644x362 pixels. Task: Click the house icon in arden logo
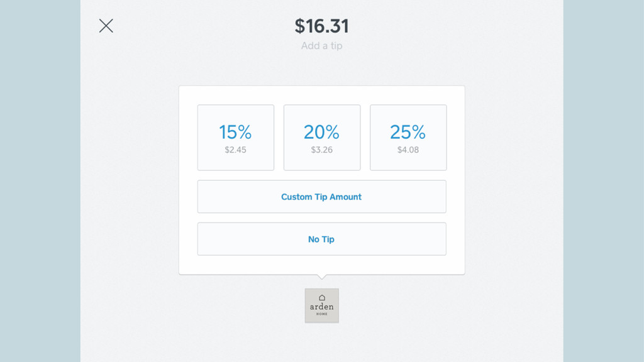(322, 297)
